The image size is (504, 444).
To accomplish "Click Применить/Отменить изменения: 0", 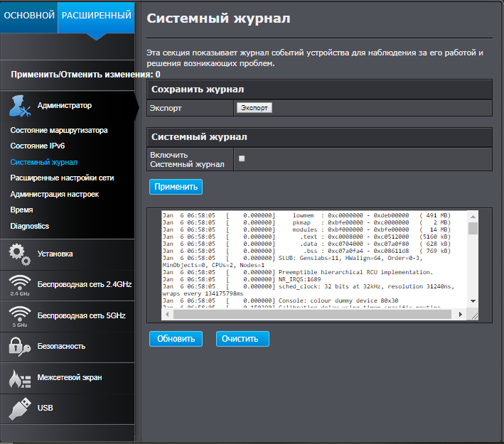I will coord(85,75).
